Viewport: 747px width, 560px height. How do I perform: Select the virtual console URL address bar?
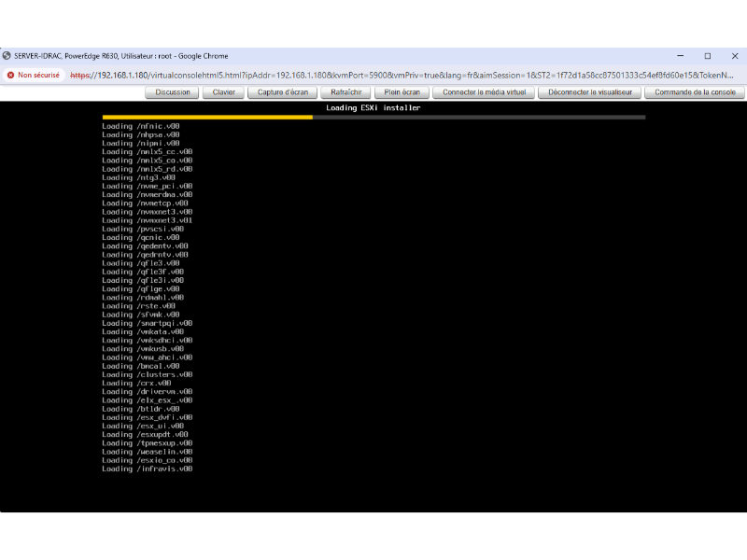coord(402,75)
